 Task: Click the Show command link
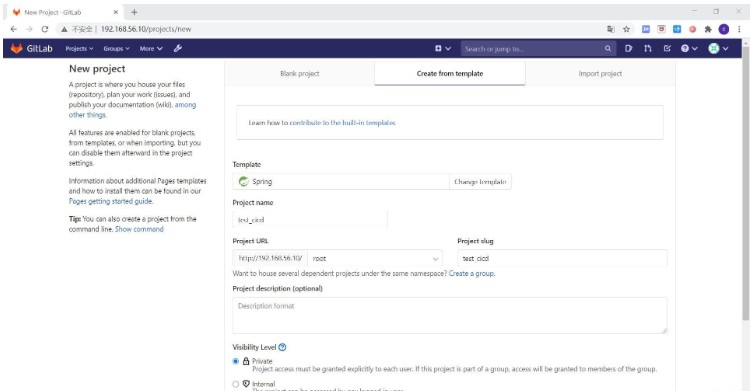point(139,229)
